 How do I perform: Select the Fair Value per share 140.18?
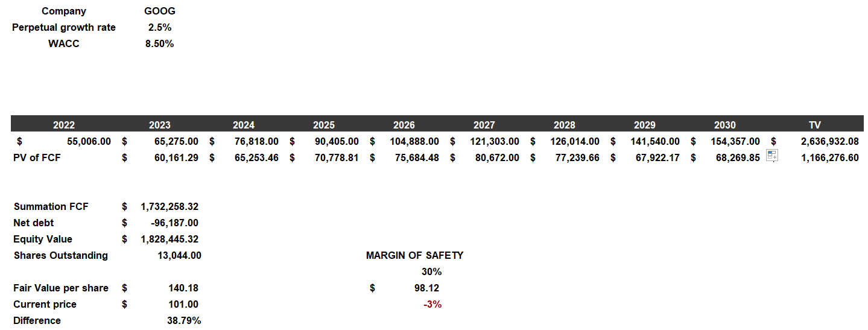(184, 288)
